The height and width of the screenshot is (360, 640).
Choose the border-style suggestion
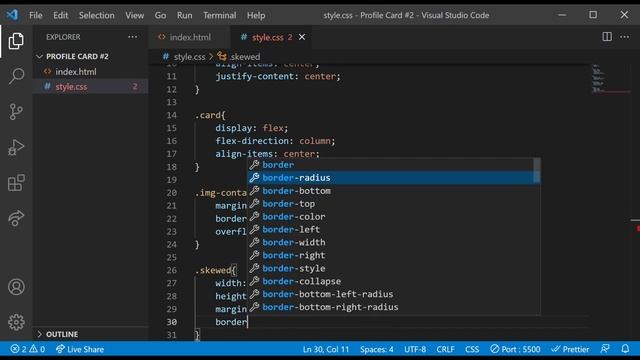[393, 268]
